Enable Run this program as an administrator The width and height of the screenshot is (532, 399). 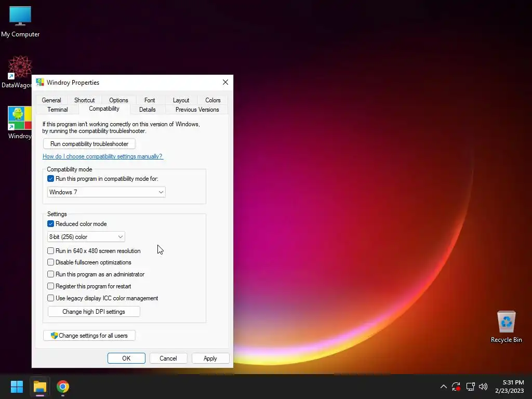(x=50, y=274)
